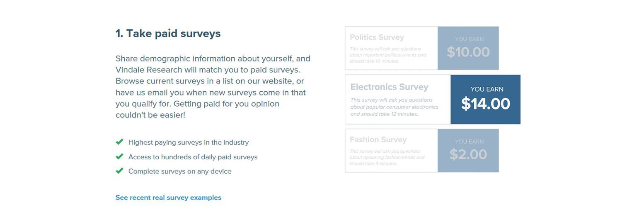Select the Electronics Survey card title
Viewport: 644px width, 224px height.
pos(389,87)
